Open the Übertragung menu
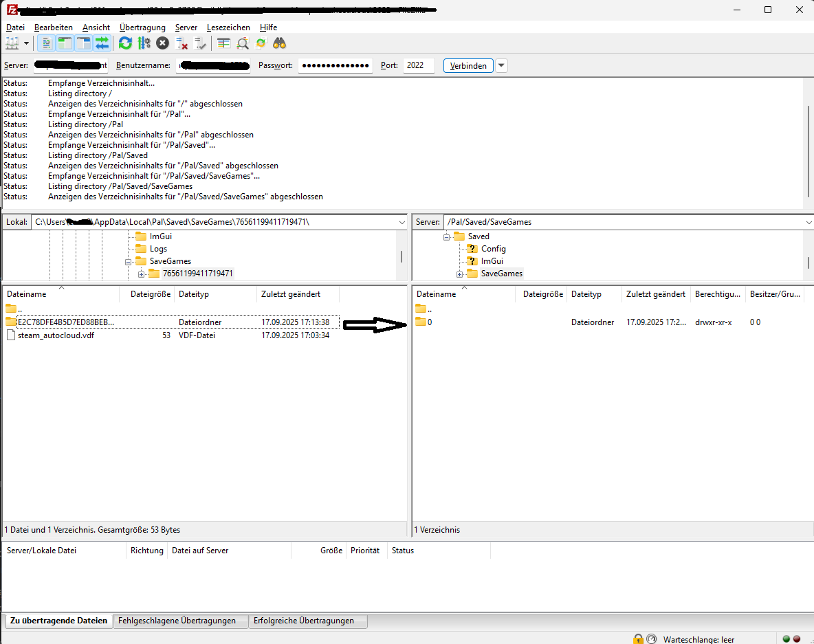This screenshot has height=644, width=814. [142, 27]
